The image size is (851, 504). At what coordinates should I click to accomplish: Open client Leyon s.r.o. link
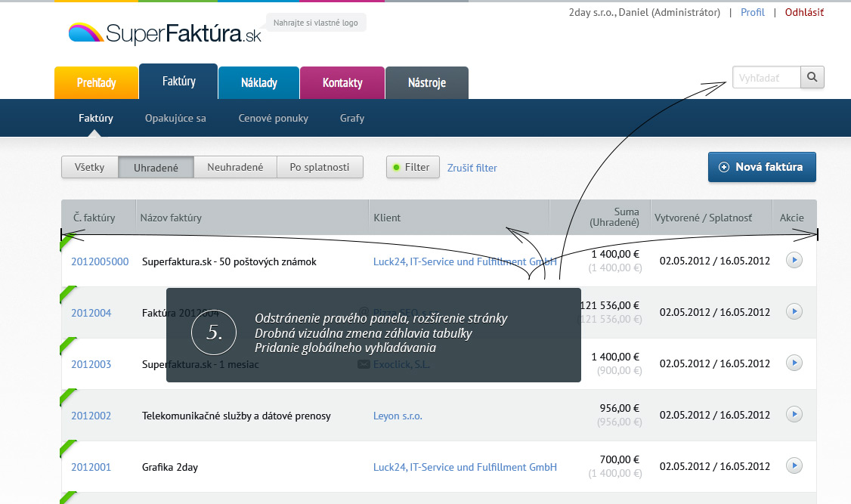pos(398,416)
